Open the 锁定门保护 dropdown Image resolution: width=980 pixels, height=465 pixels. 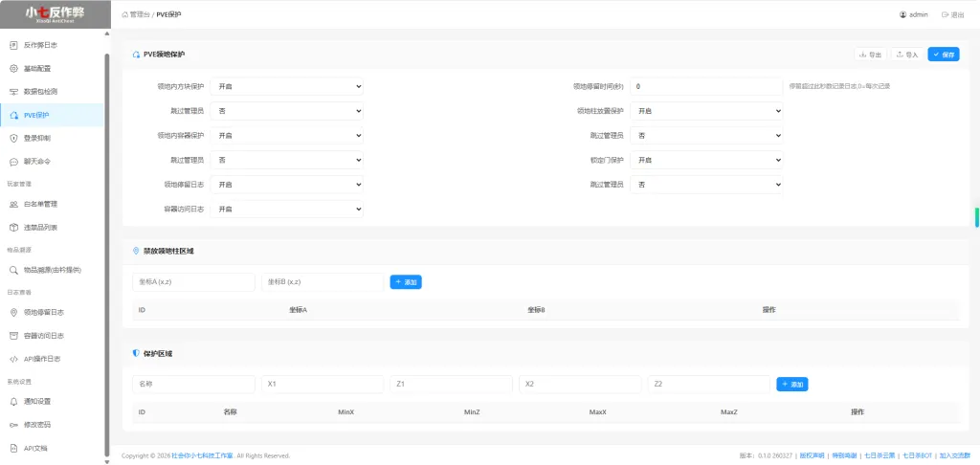click(706, 160)
